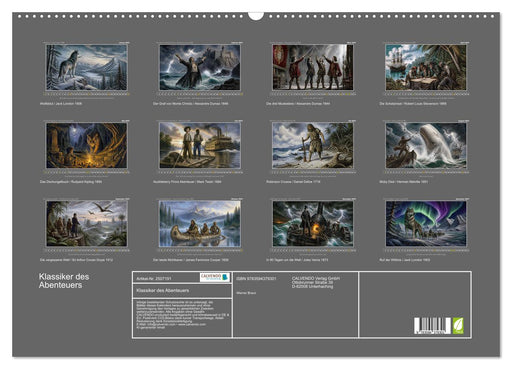The image size is (512, 369).
Task: Click the large Klassiker des Abenteuers title
Action: 64,281
